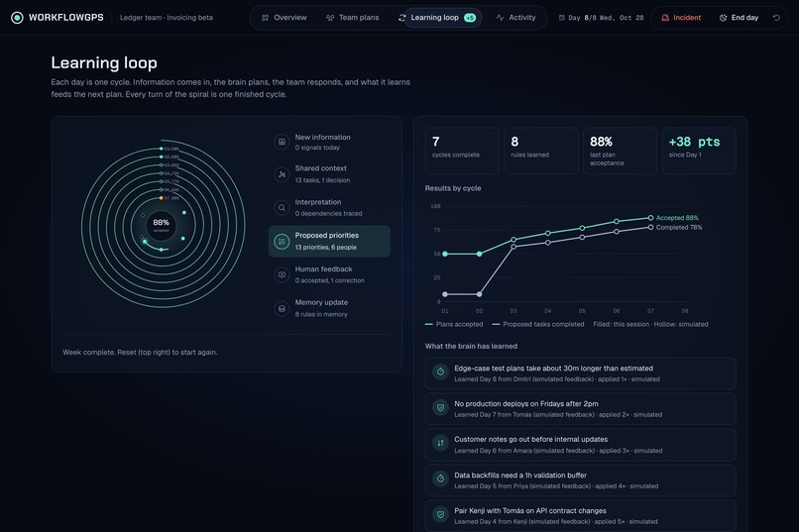
Task: Click the Team plans people icon
Action: 330,18
